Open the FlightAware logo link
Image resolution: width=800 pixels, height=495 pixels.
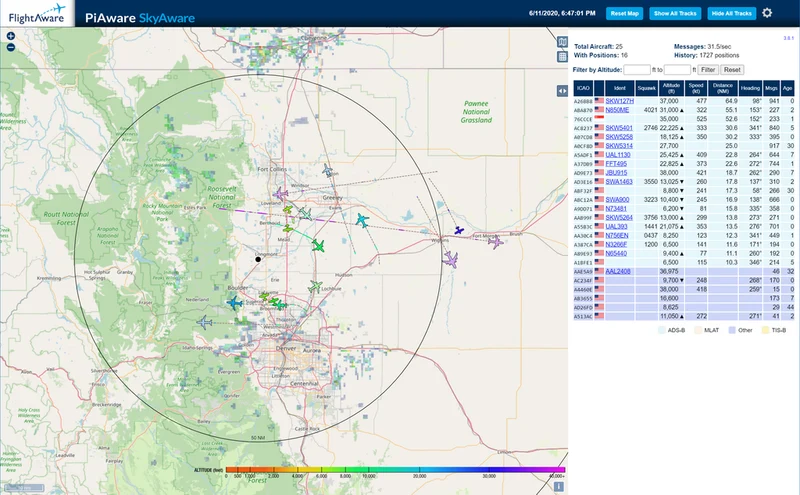[37, 13]
